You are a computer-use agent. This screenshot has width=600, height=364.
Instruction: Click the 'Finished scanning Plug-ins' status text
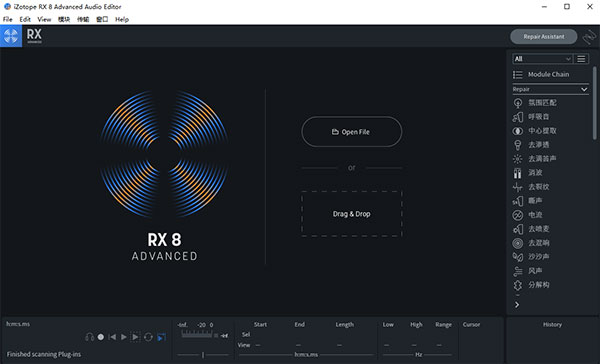click(44, 354)
